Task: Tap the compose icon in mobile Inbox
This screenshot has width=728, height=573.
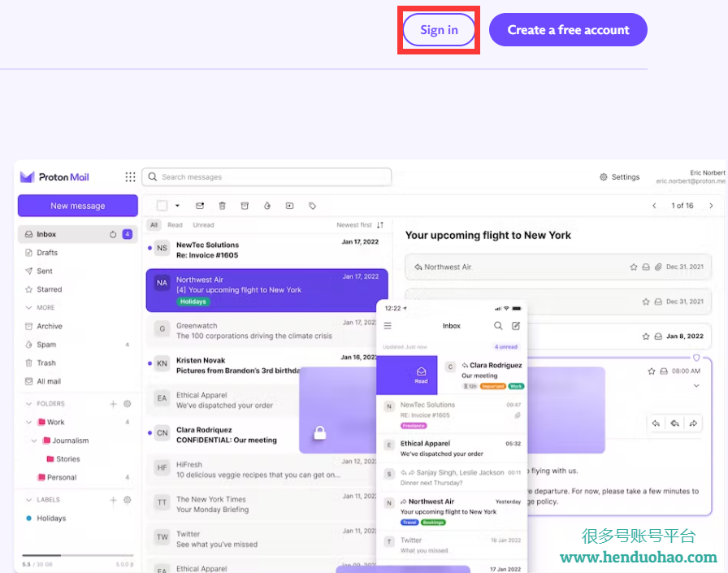Action: pos(516,326)
